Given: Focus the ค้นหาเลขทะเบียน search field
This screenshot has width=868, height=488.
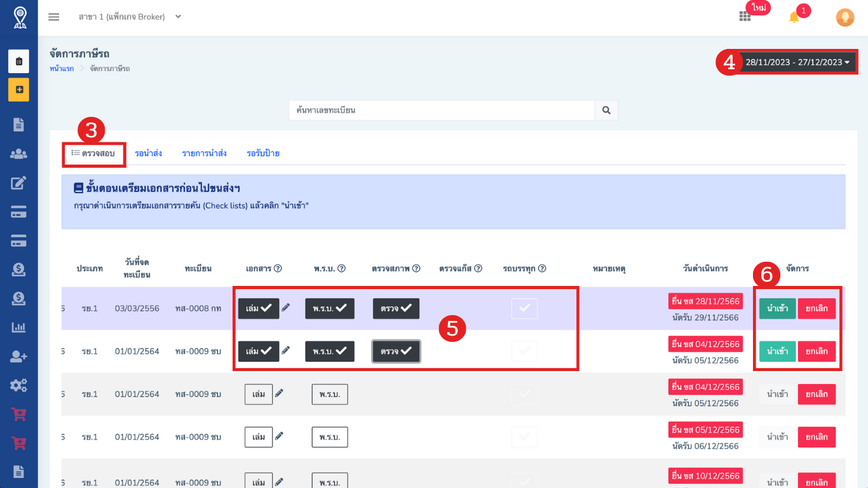Looking at the screenshot, I should pos(442,110).
